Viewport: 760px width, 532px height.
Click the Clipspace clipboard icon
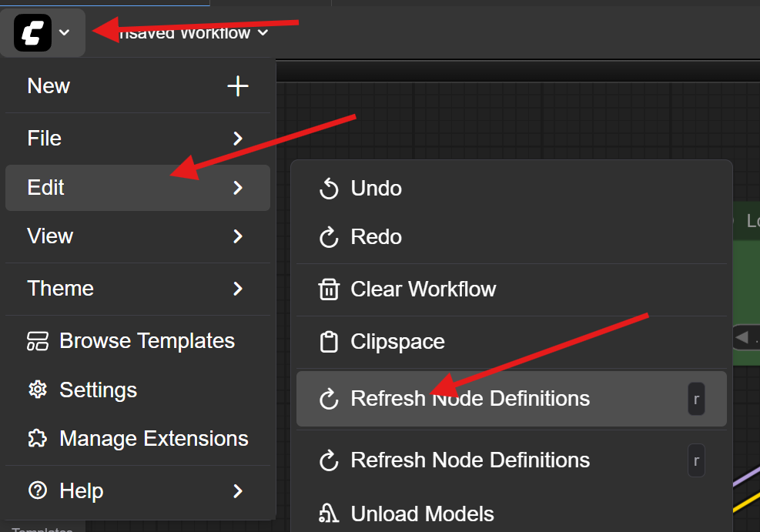(329, 342)
